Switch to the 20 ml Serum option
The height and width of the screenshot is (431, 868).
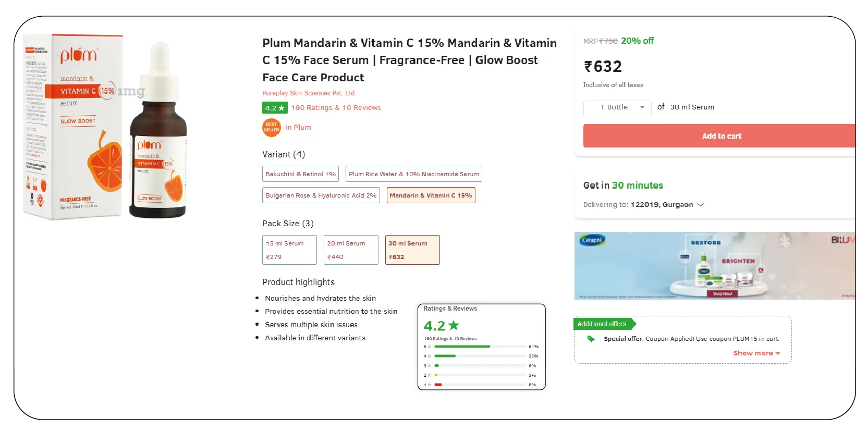point(351,250)
